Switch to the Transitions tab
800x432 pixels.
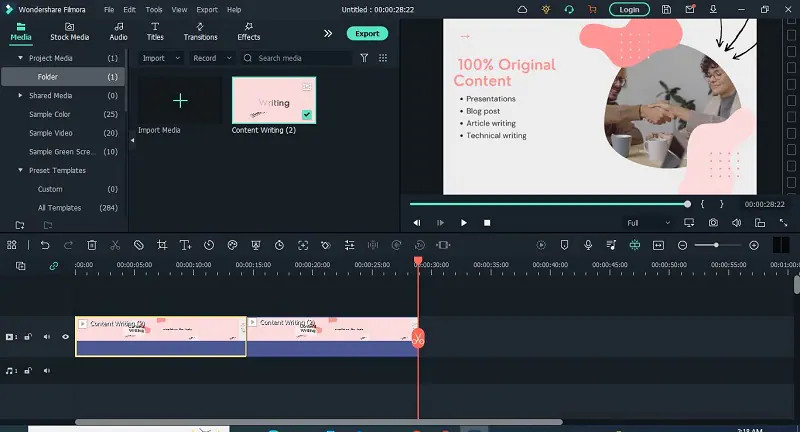(x=200, y=32)
